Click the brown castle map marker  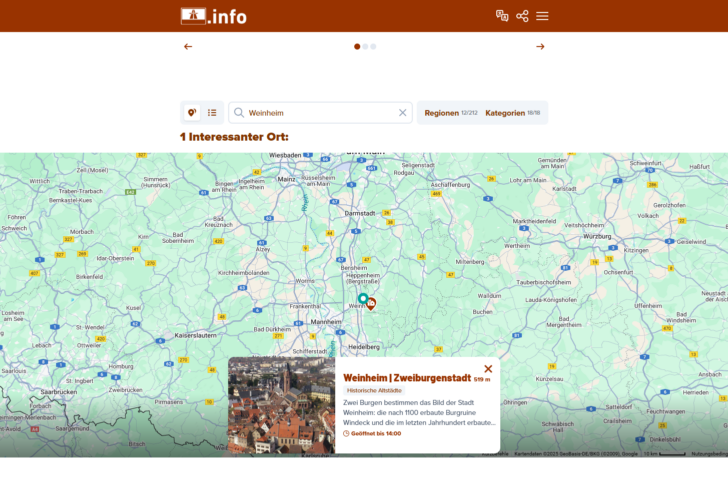point(371,304)
